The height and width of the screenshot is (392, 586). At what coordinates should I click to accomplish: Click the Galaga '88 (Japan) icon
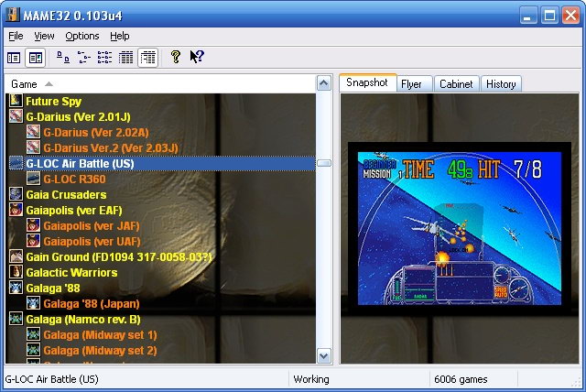(x=33, y=303)
